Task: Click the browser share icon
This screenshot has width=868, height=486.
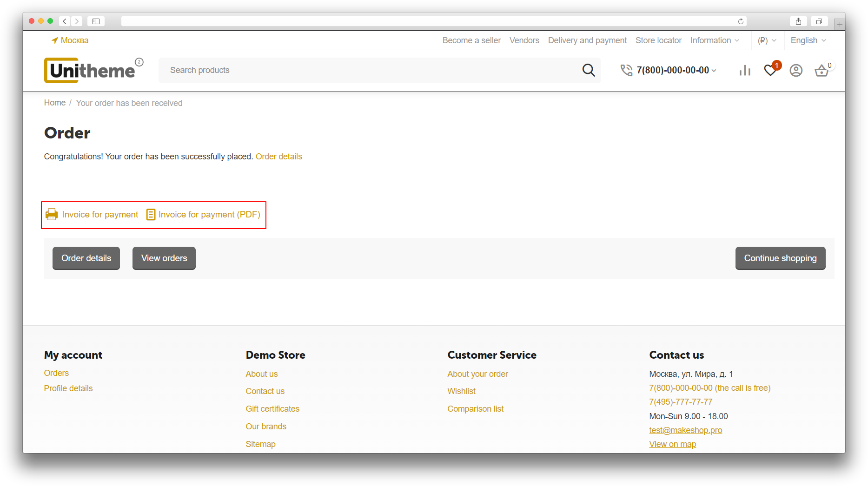Action: 798,21
